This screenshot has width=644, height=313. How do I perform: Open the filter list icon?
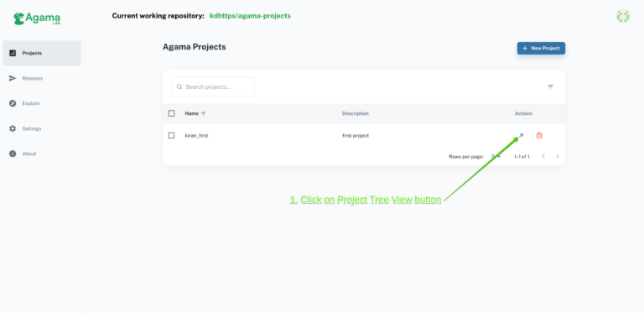coord(550,86)
